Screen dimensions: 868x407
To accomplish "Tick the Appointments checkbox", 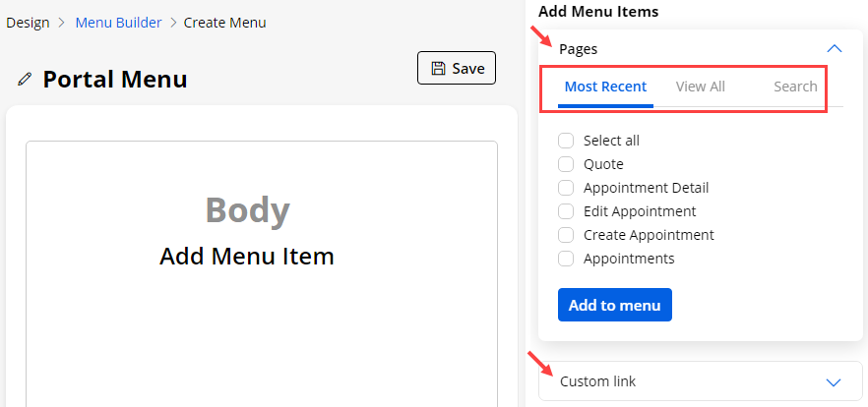I will pyautogui.click(x=566, y=259).
